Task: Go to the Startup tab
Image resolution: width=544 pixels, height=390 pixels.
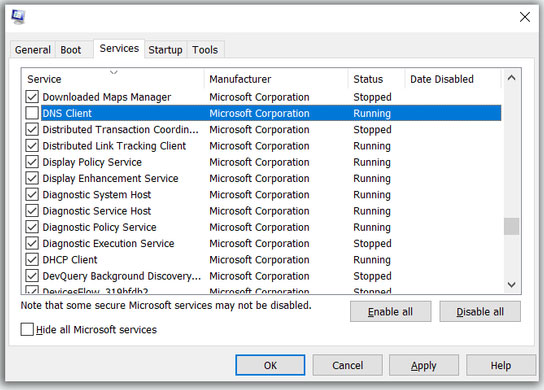Action: click(165, 50)
